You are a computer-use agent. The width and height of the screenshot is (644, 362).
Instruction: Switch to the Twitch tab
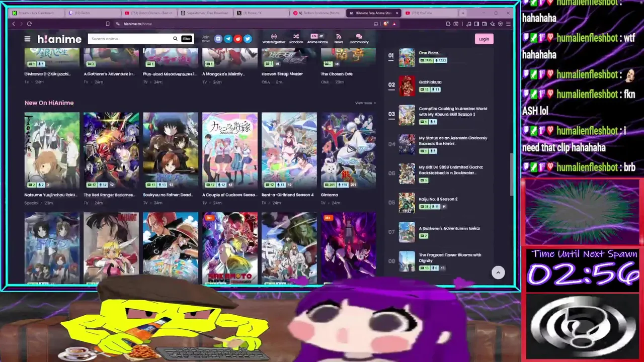93,13
